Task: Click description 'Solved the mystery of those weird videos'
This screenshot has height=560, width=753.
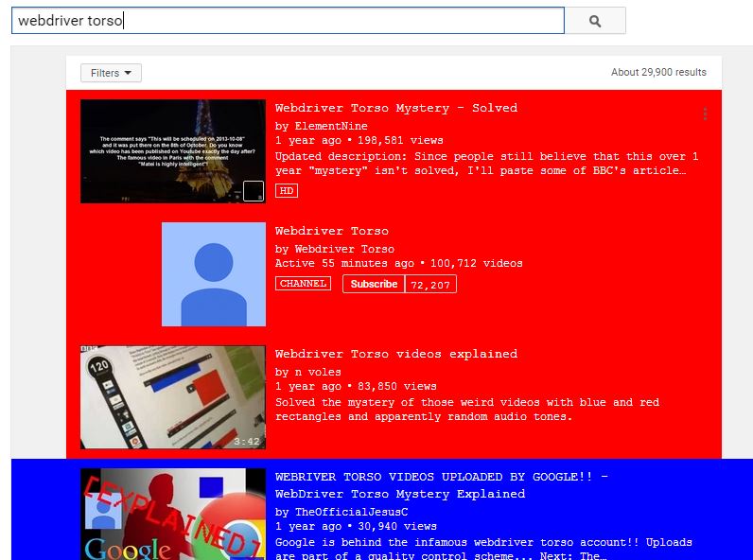Action: (467, 410)
